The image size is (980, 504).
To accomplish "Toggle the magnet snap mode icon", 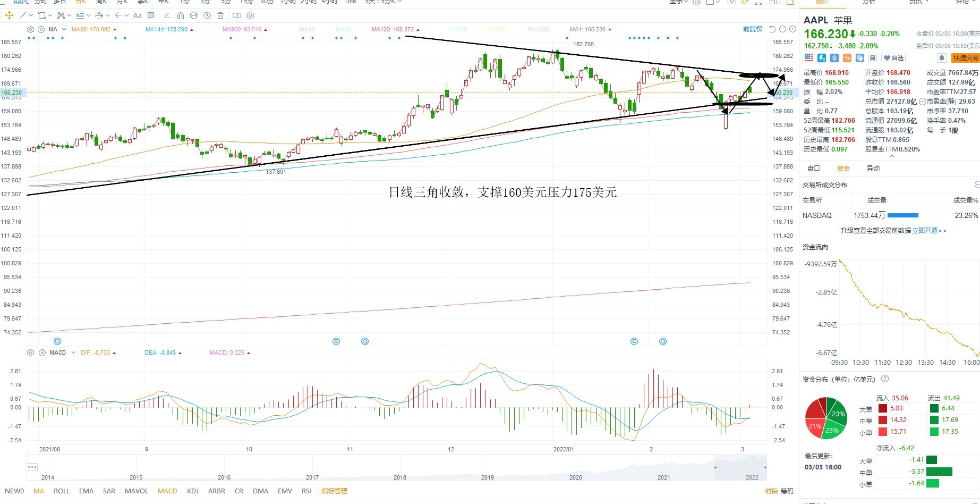I will (x=181, y=15).
